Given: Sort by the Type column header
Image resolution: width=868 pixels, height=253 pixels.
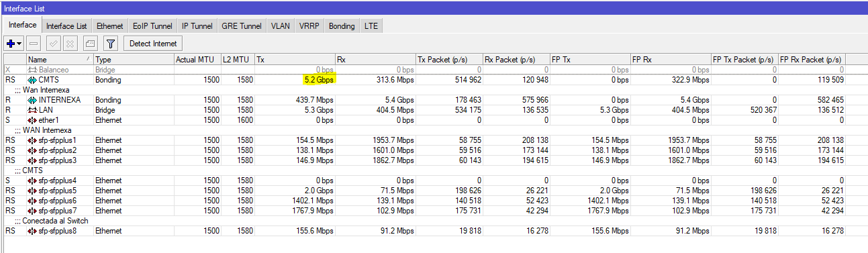Looking at the screenshot, I should pyautogui.click(x=134, y=60).
